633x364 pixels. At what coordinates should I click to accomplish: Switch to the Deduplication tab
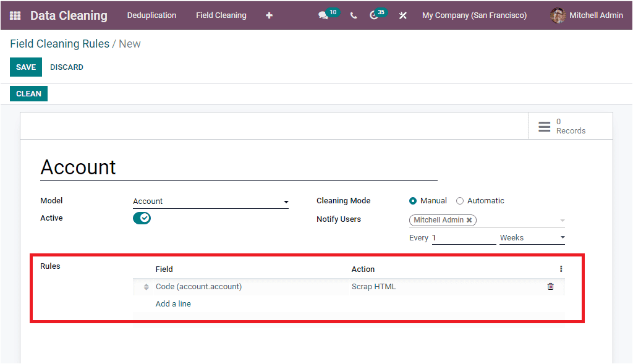(151, 15)
